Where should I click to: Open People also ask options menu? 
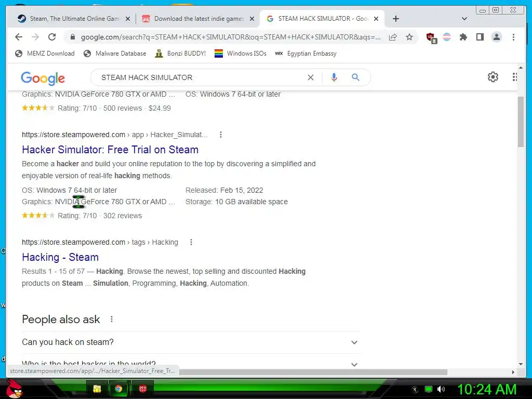pos(112,320)
